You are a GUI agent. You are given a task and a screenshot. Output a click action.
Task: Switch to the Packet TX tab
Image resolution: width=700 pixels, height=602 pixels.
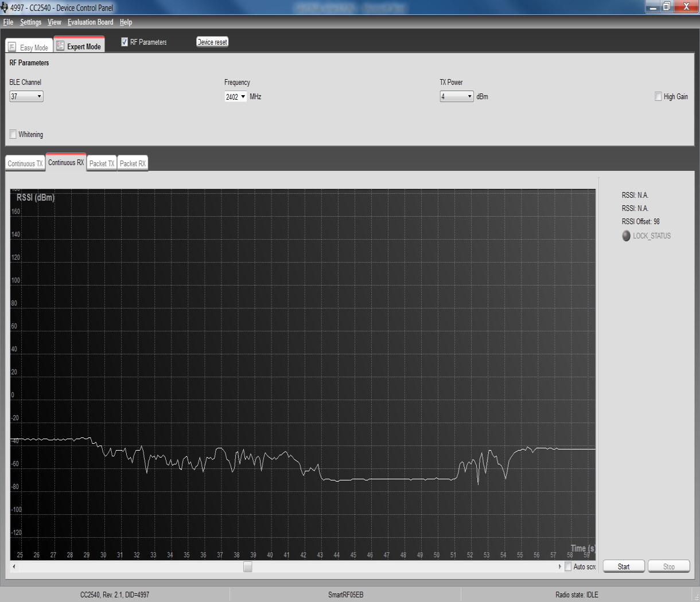coord(102,163)
